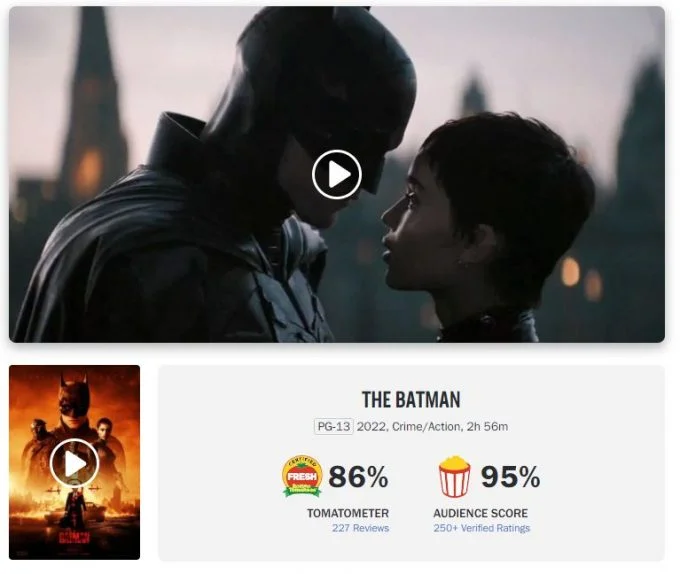Image resolution: width=680 pixels, height=574 pixels.
Task: Click the Certified Fresh tomato badge
Action: coord(302,476)
